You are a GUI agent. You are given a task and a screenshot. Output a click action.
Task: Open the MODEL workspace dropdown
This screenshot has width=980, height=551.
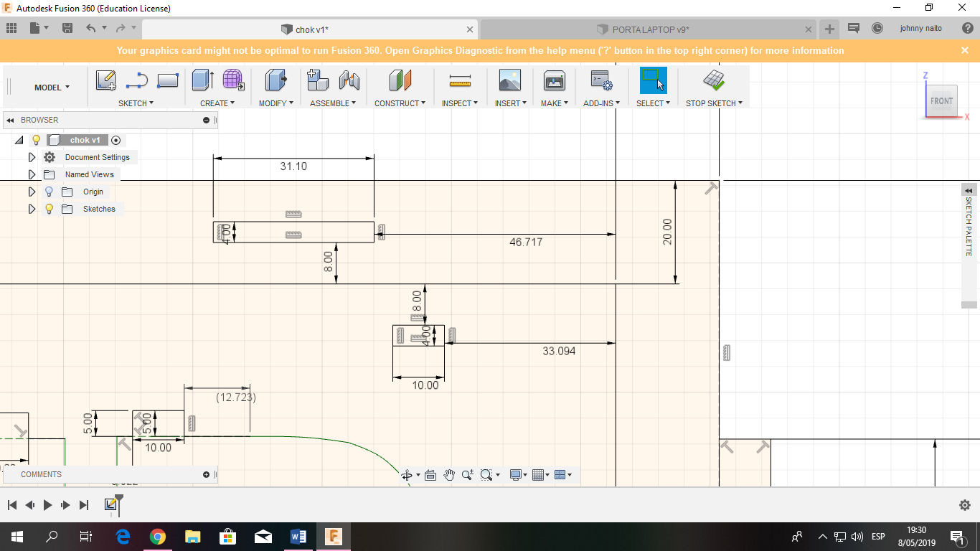(x=52, y=88)
